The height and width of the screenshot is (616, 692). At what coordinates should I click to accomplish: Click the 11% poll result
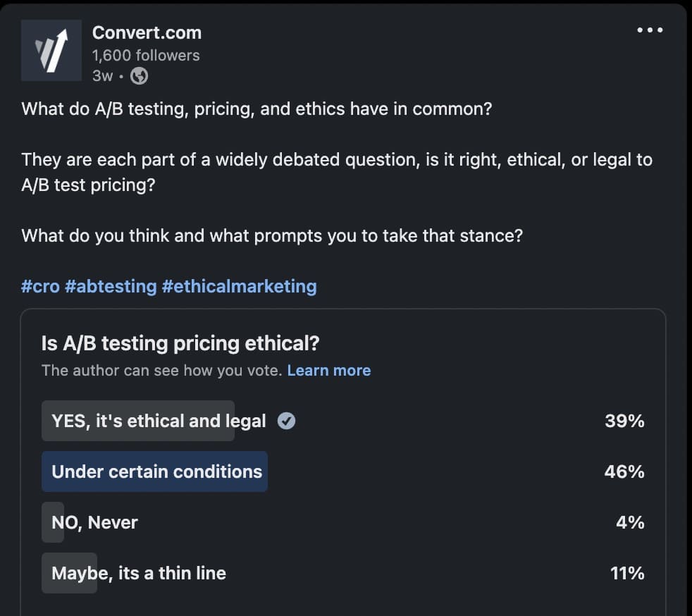626,573
